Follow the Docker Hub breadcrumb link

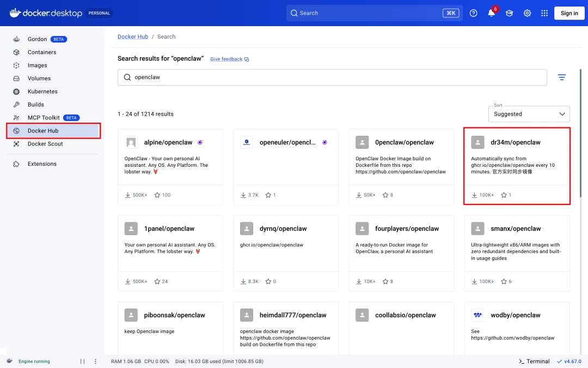point(133,37)
